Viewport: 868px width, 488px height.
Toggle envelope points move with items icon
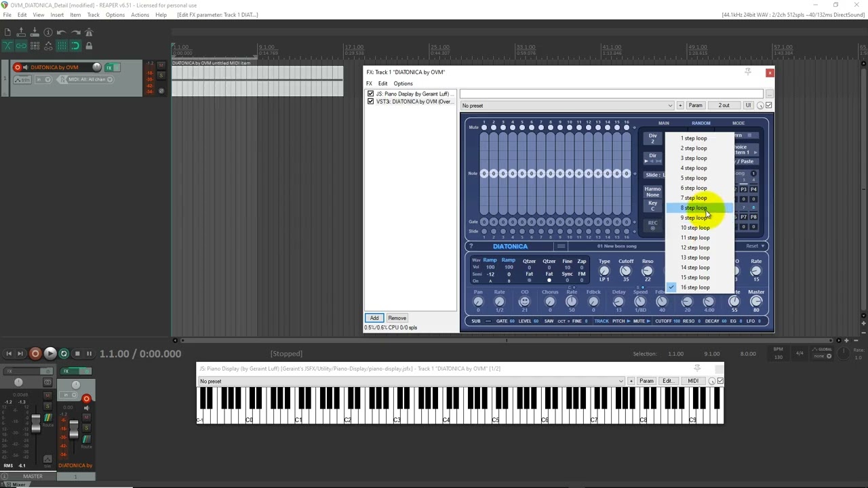tap(48, 45)
